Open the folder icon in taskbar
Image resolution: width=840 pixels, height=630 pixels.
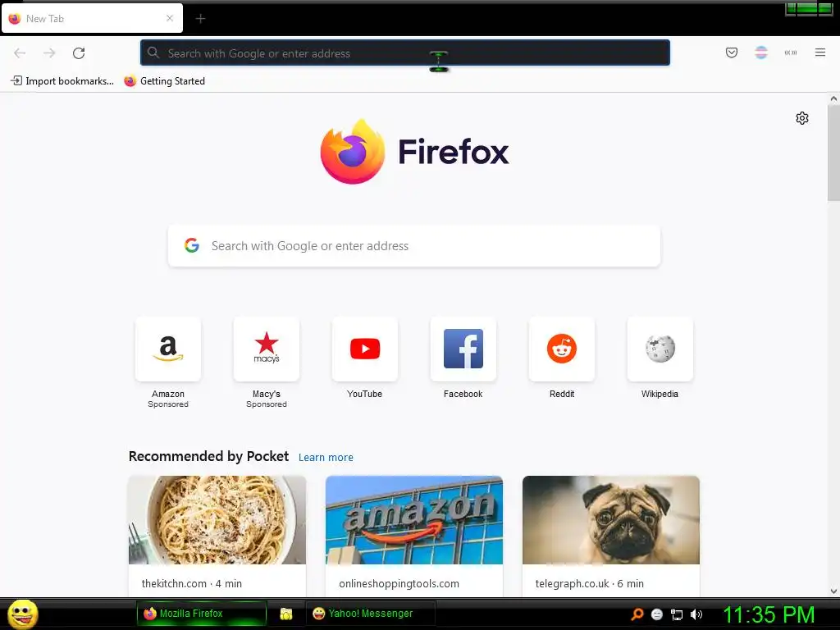286,614
